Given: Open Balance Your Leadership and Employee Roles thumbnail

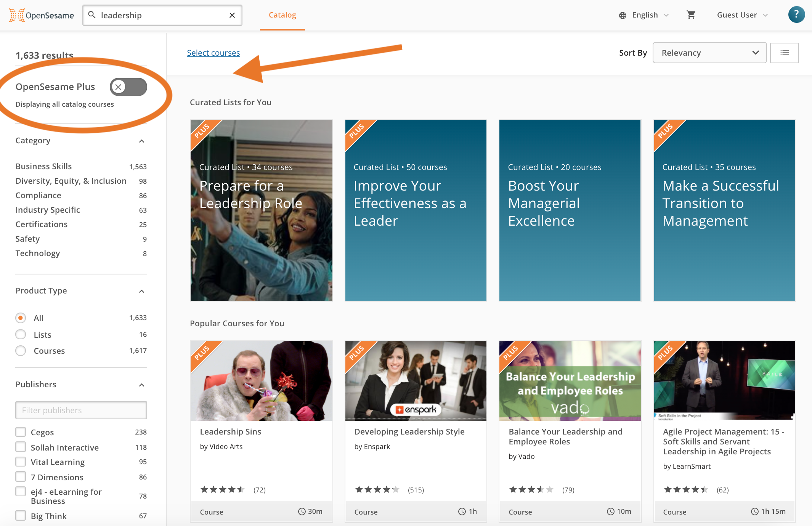Looking at the screenshot, I should pos(570,381).
